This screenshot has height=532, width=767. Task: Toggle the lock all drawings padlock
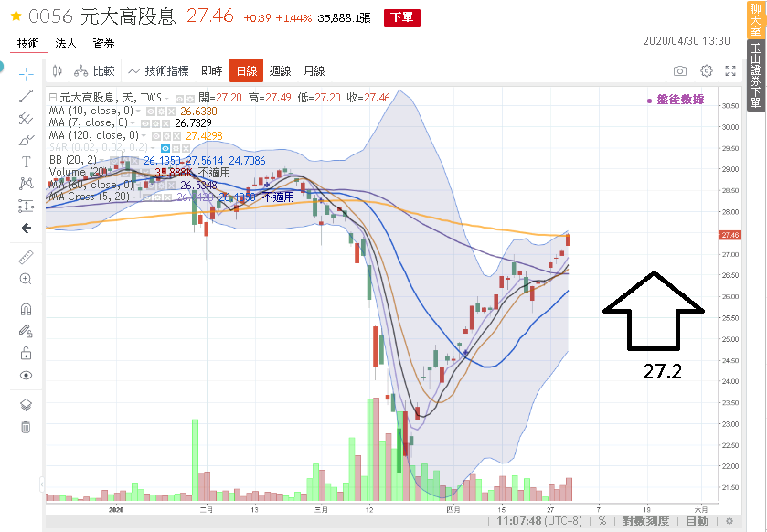click(26, 353)
